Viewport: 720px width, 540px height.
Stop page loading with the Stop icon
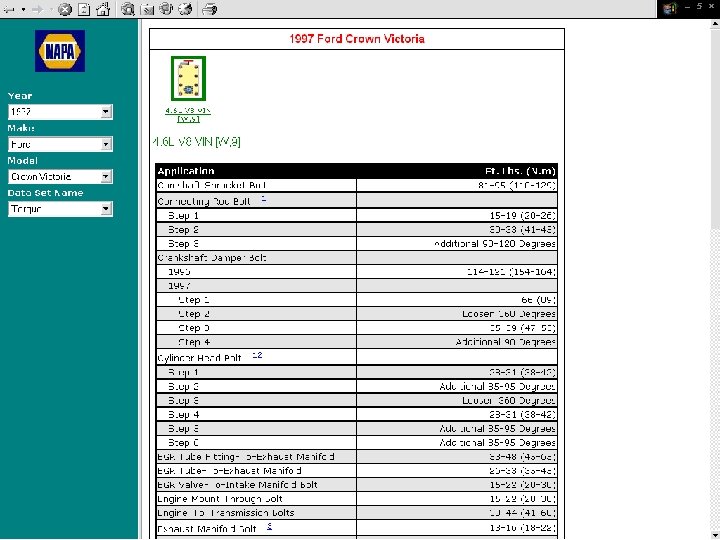point(64,9)
